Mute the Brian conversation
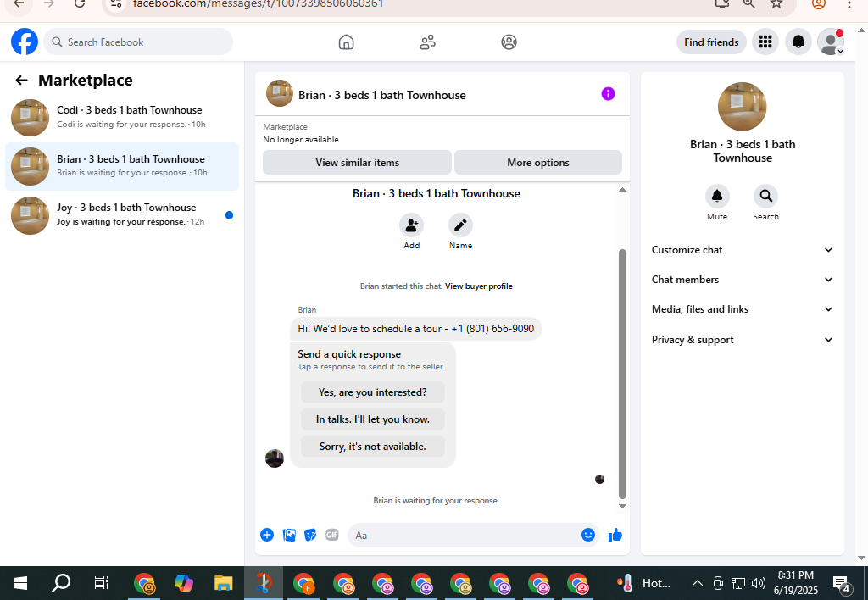Image resolution: width=868 pixels, height=600 pixels. click(717, 196)
